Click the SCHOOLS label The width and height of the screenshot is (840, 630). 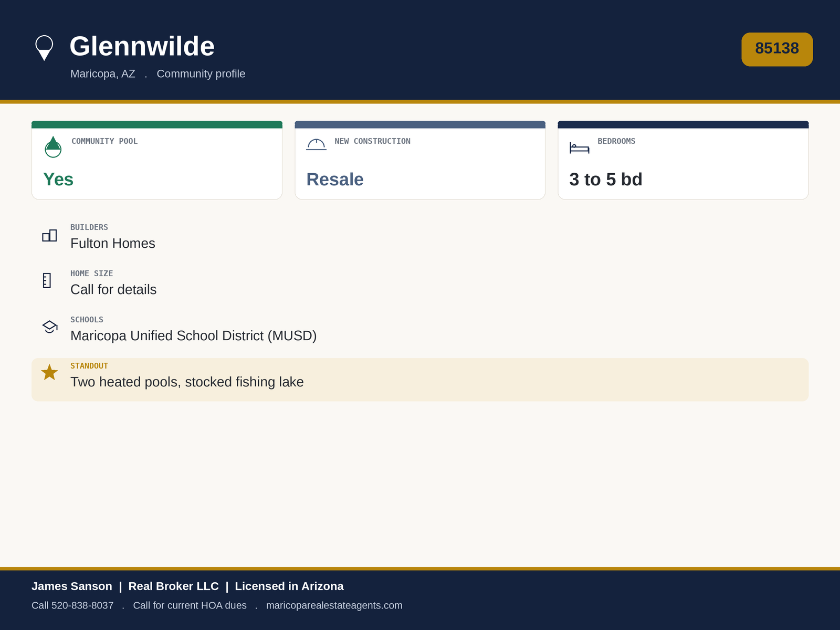tap(87, 320)
